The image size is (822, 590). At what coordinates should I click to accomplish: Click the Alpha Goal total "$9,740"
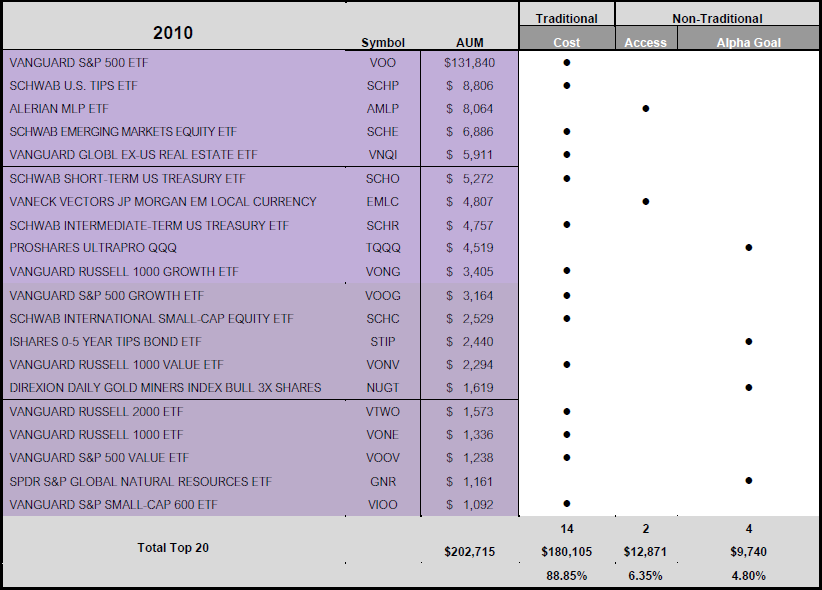click(x=749, y=552)
